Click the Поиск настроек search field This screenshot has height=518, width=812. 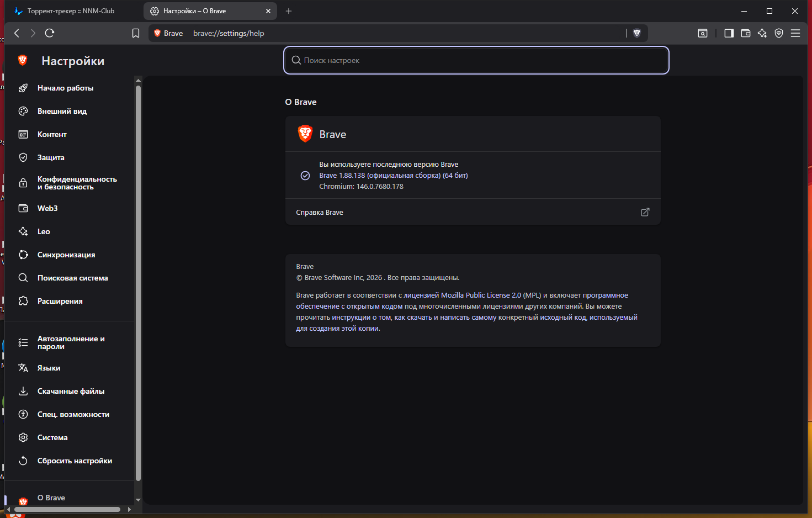click(476, 60)
